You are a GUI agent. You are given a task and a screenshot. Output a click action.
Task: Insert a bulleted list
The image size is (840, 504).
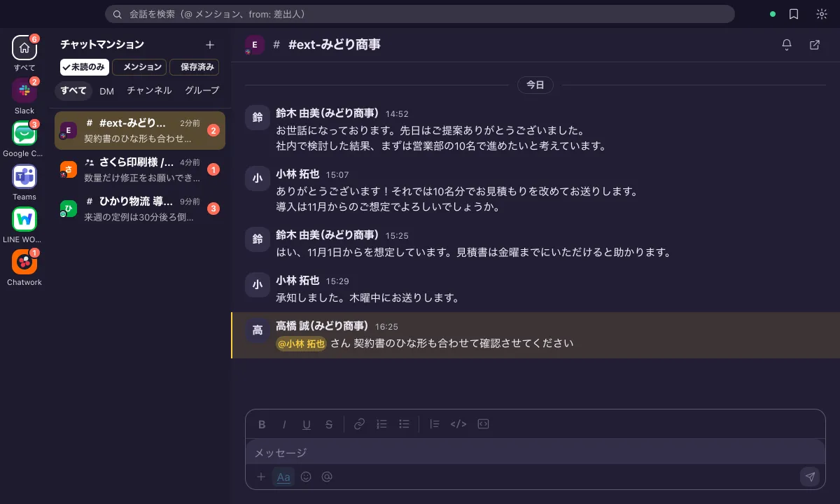[x=404, y=424]
